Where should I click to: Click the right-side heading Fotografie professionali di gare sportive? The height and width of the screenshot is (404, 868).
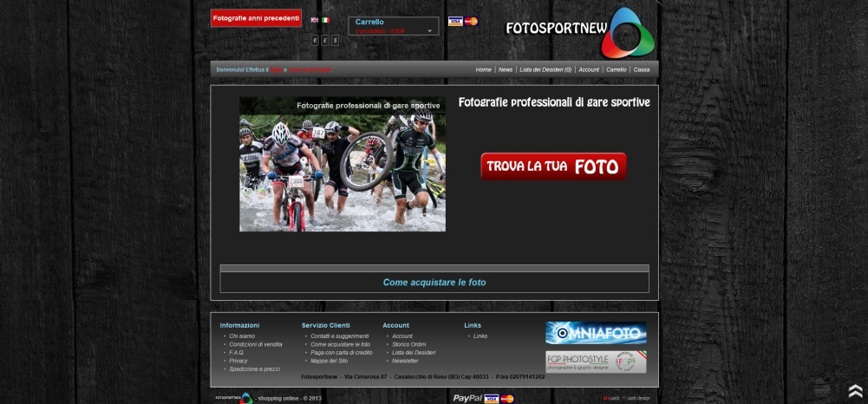click(554, 102)
